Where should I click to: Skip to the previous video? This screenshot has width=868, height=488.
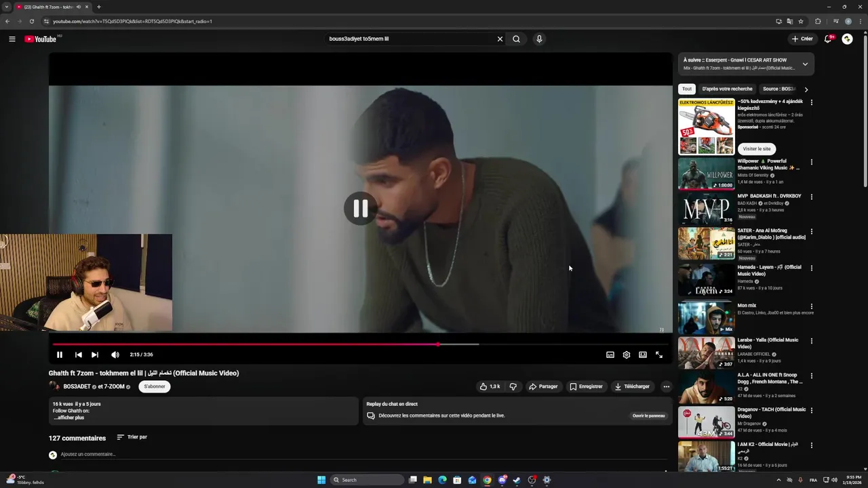[x=78, y=354]
